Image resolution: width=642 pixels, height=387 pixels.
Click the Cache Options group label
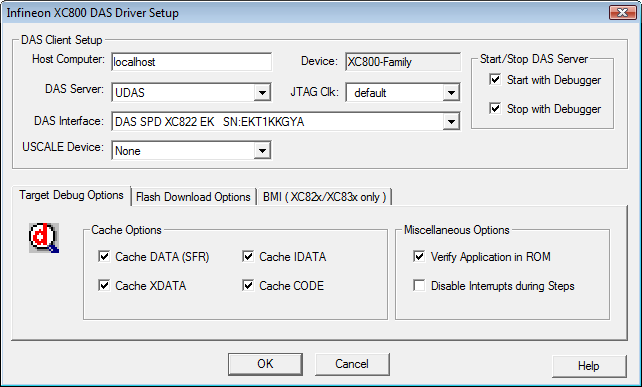pos(126,230)
